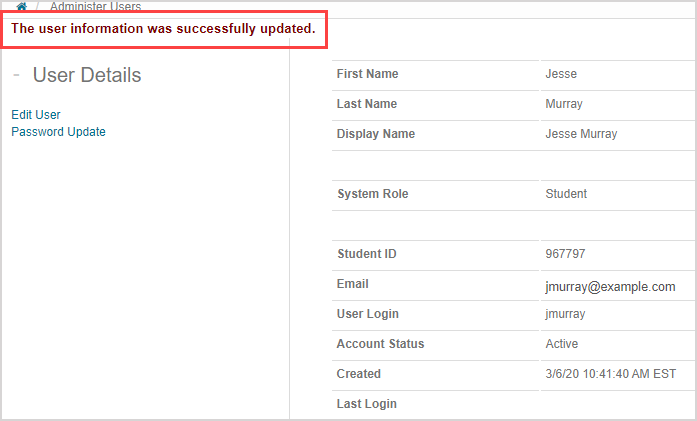This screenshot has width=697, height=421.
Task: Click the email address jmurray@example.com
Action: 610,286
